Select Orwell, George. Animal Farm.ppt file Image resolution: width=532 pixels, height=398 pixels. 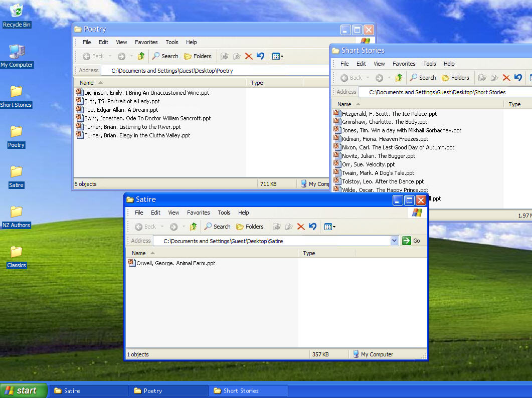[175, 263]
